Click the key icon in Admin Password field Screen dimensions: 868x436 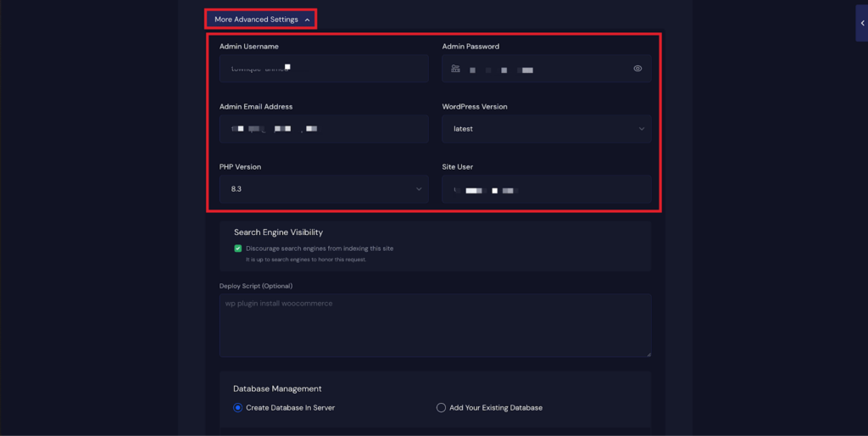pos(456,69)
